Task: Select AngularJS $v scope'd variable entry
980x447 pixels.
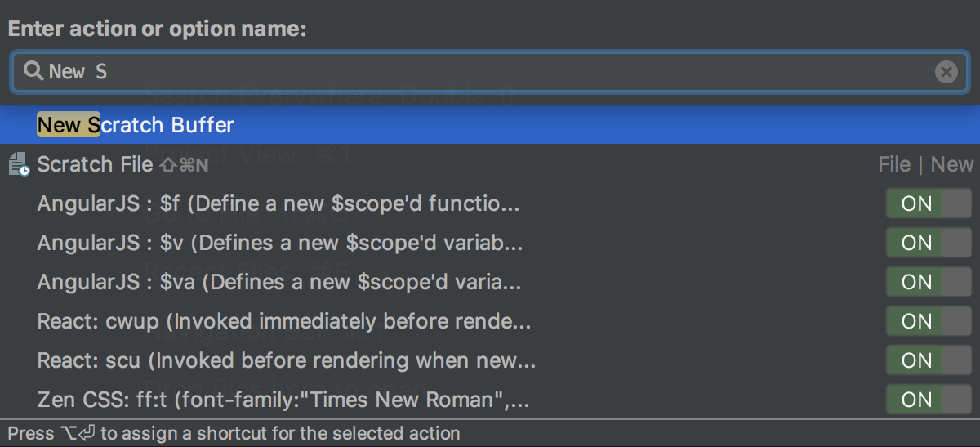Action: tap(279, 243)
